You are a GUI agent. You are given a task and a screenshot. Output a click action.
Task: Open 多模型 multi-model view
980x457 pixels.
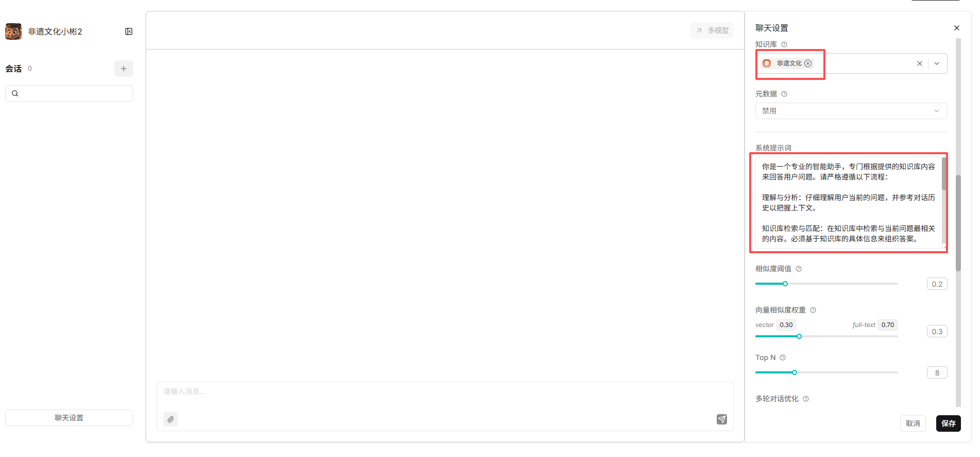click(712, 30)
